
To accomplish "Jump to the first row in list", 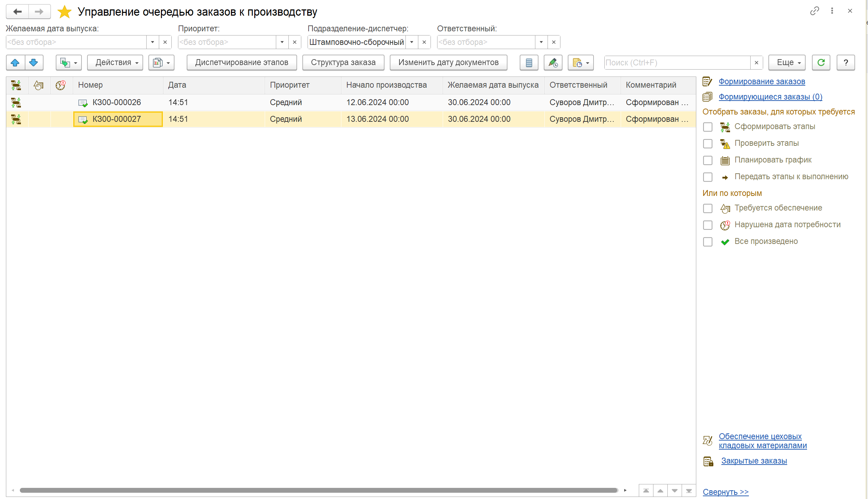I will click(646, 491).
